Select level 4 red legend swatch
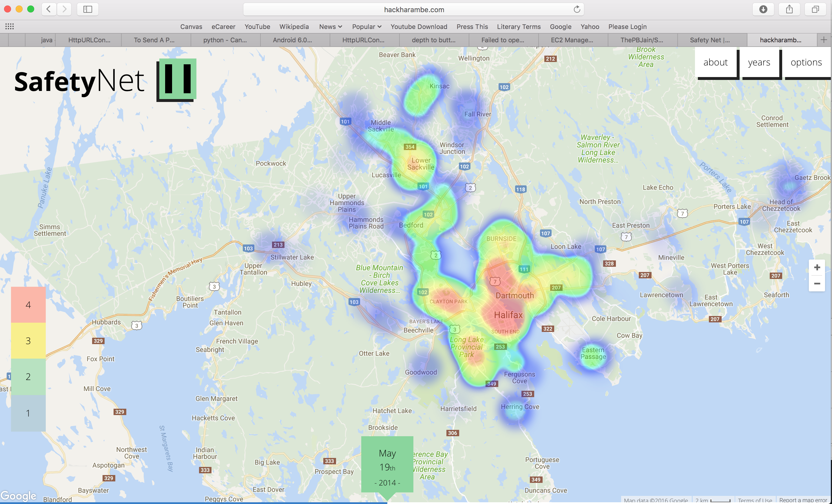Image resolution: width=832 pixels, height=504 pixels. [x=28, y=305]
